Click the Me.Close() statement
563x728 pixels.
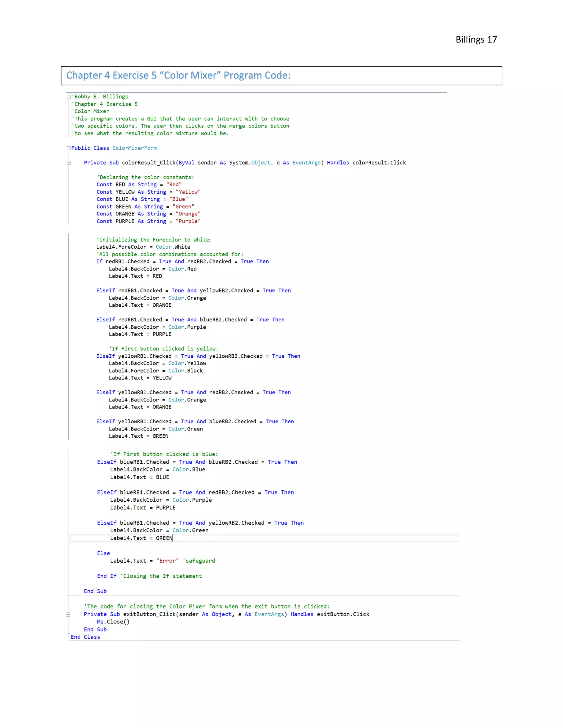coord(113,622)
